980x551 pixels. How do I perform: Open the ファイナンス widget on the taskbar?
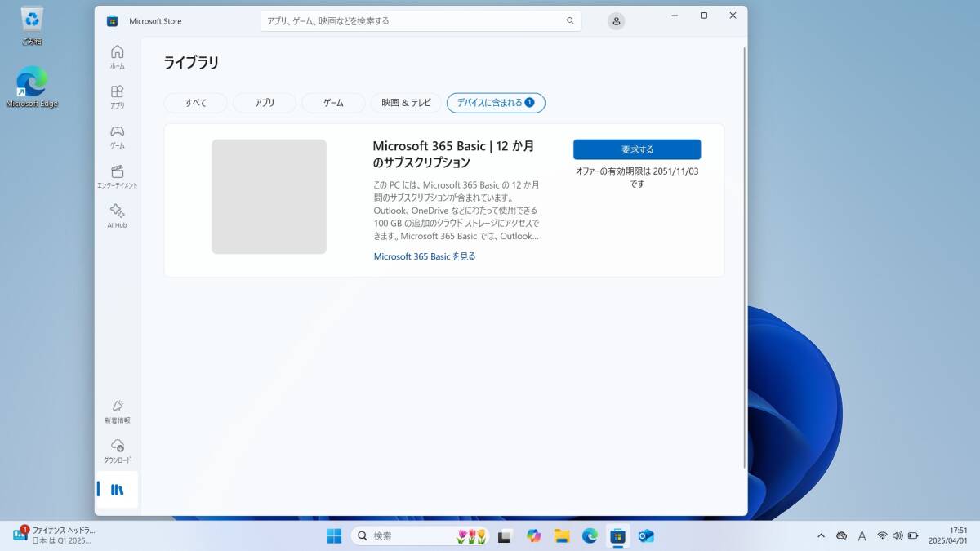[x=52, y=535]
